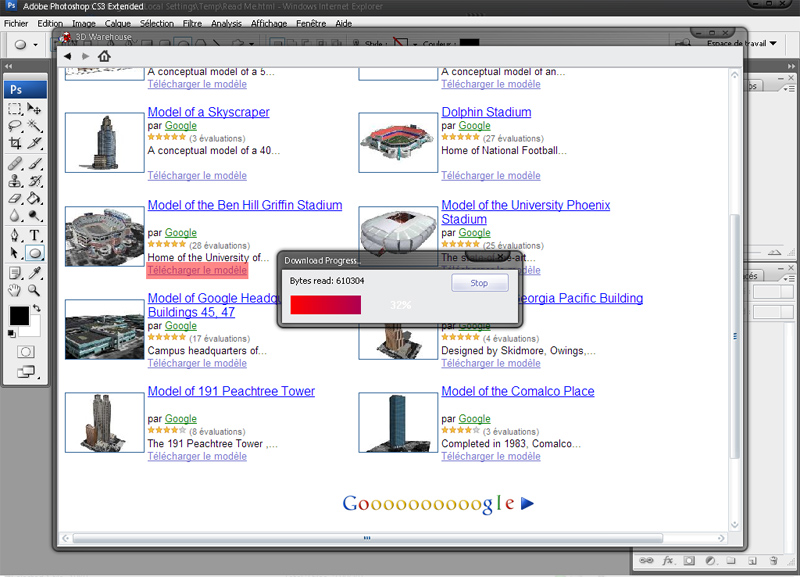Click the red download progress bar
800x577 pixels.
tap(326, 305)
